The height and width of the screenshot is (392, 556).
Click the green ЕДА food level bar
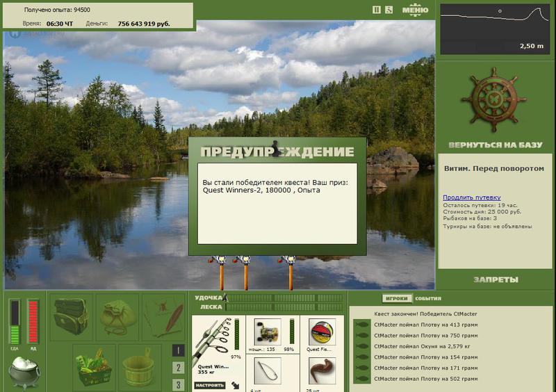click(15, 322)
